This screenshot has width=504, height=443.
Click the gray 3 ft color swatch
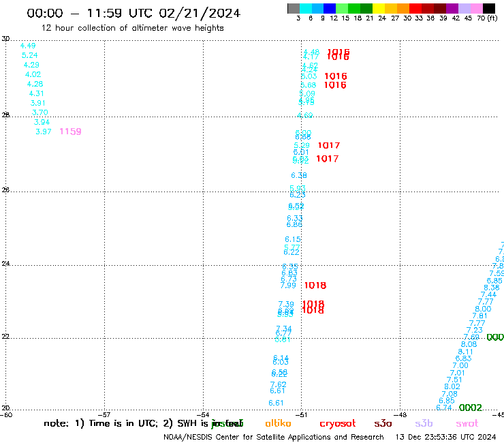(294, 8)
